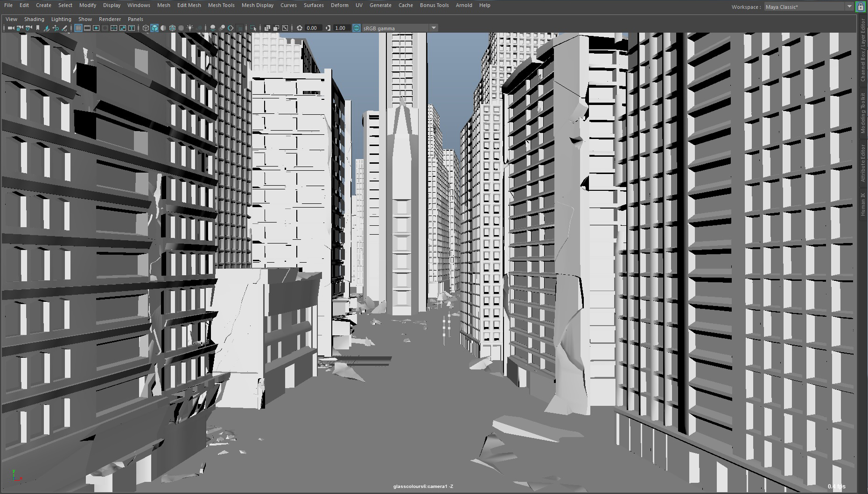This screenshot has height=494, width=868.
Task: Open the Panels menu
Action: click(135, 19)
